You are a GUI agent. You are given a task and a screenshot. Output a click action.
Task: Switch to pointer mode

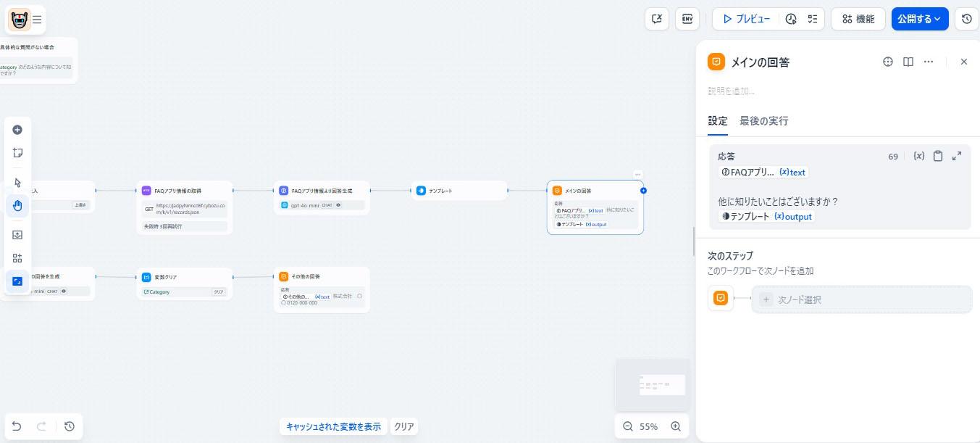coord(17,183)
